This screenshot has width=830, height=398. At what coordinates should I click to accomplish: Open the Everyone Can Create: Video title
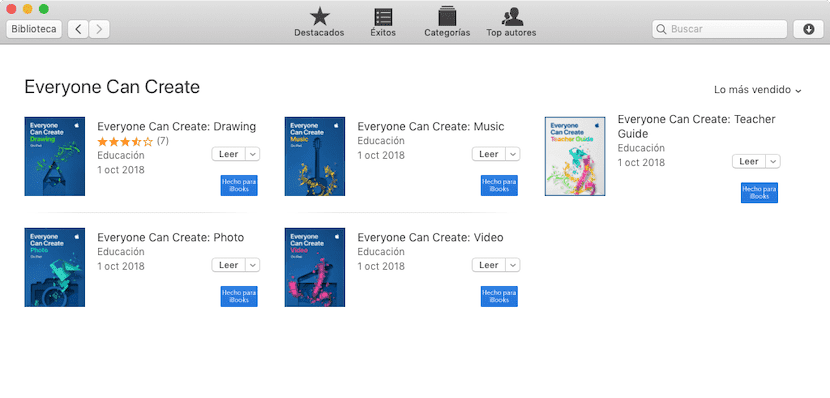430,238
